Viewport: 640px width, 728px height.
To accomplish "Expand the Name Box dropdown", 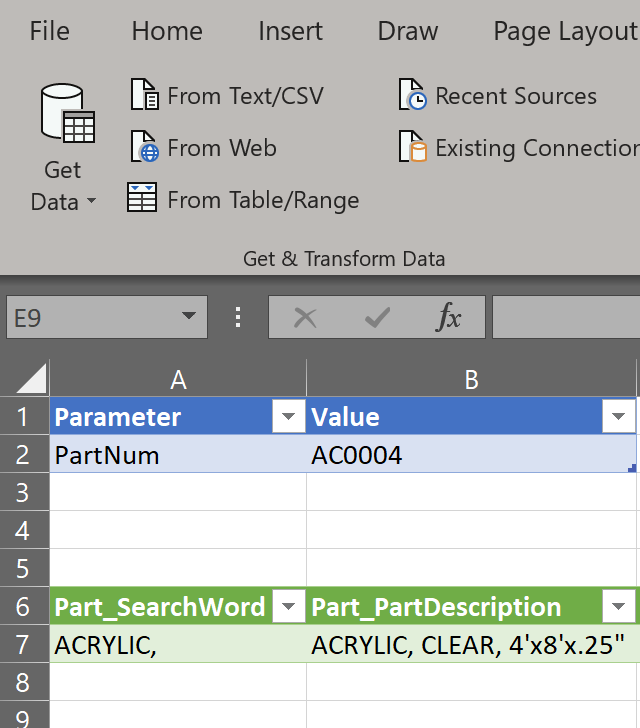I will [x=188, y=318].
